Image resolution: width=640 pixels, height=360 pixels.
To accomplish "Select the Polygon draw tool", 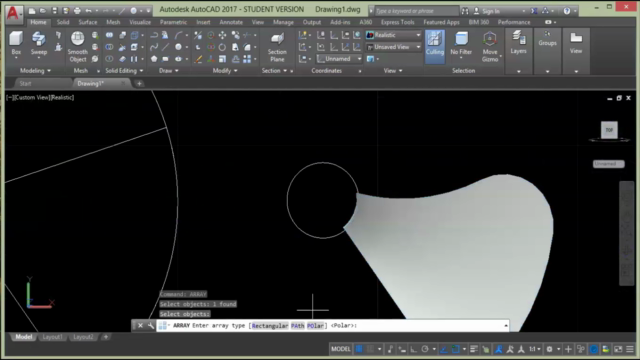I will 154,59.
